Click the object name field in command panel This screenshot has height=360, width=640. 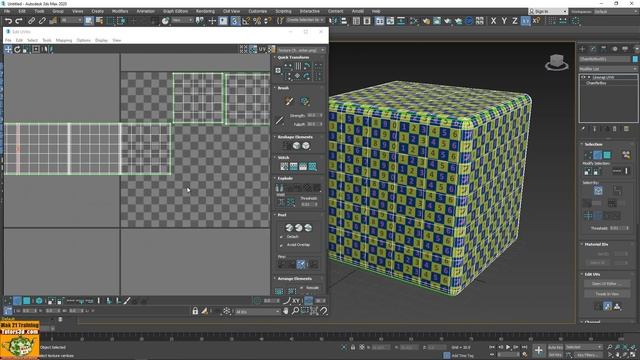pos(605,59)
